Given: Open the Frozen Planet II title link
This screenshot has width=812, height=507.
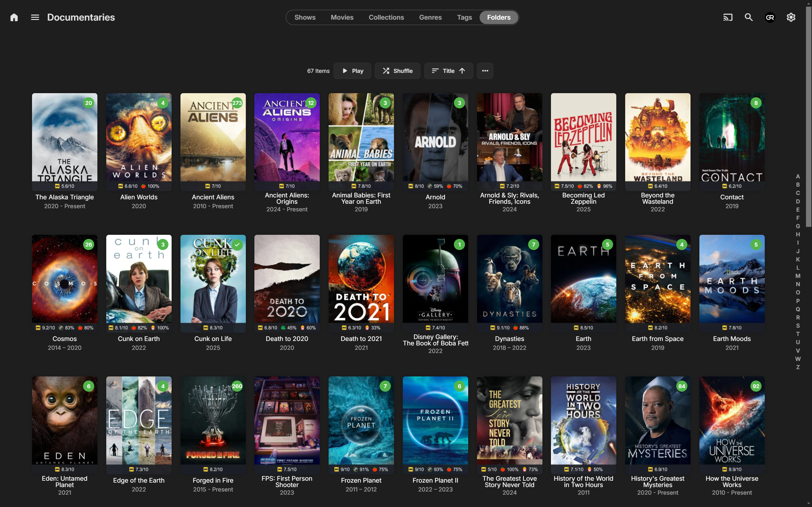Looking at the screenshot, I should pyautogui.click(x=435, y=480).
